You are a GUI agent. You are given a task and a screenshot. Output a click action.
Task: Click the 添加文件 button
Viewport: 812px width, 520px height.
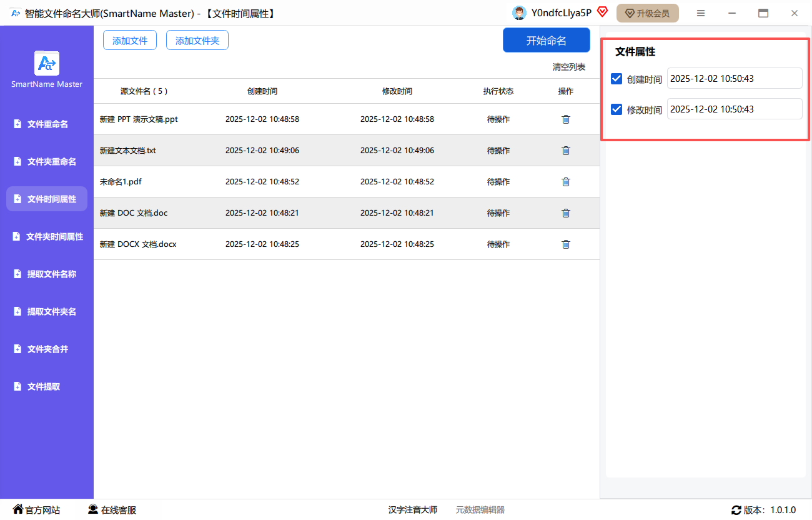pyautogui.click(x=130, y=41)
